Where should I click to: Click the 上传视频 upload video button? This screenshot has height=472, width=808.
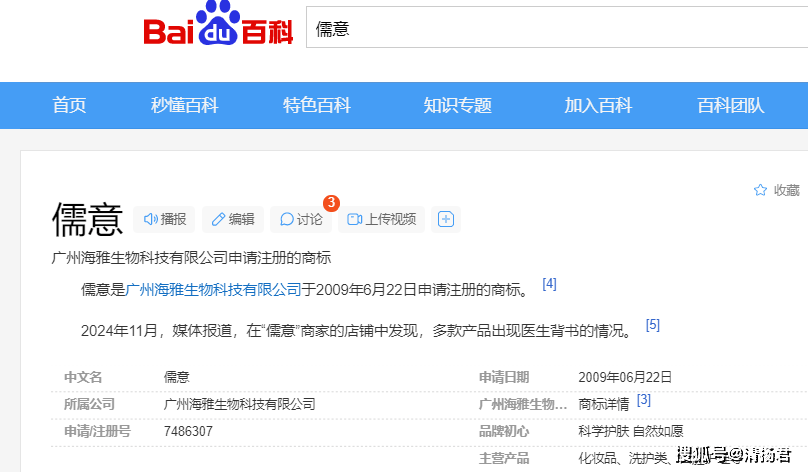[x=381, y=219]
